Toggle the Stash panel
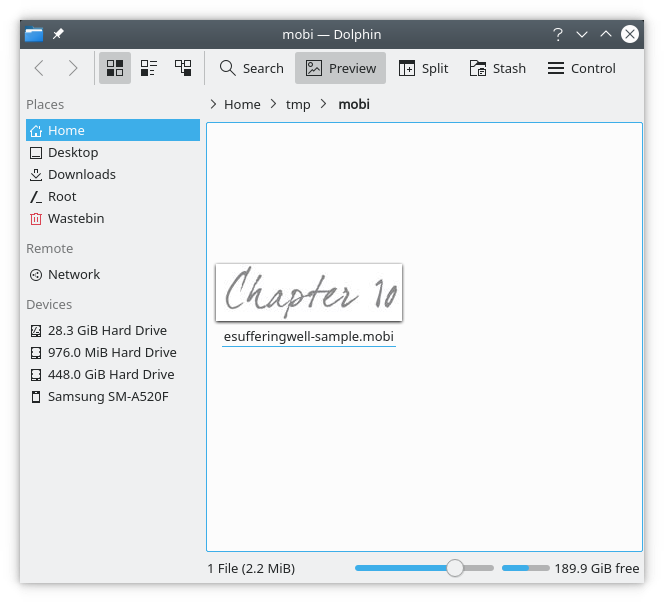This screenshot has height=603, width=664. (x=496, y=68)
